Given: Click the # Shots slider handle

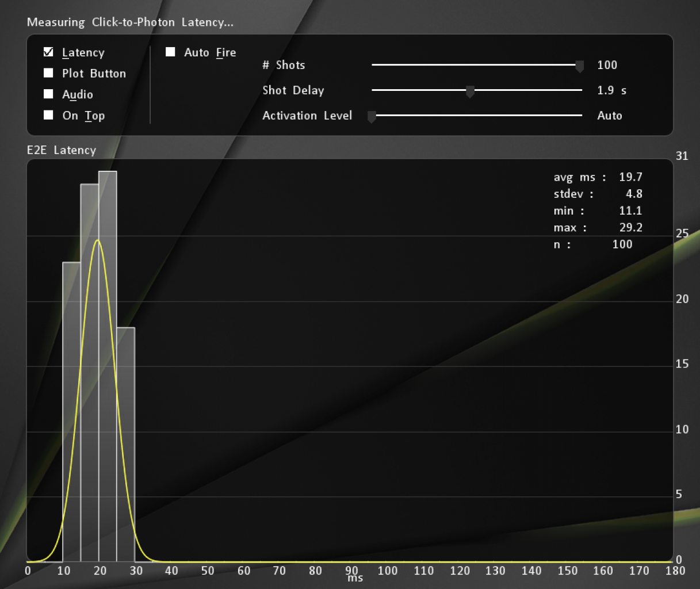Looking at the screenshot, I should click(580, 66).
